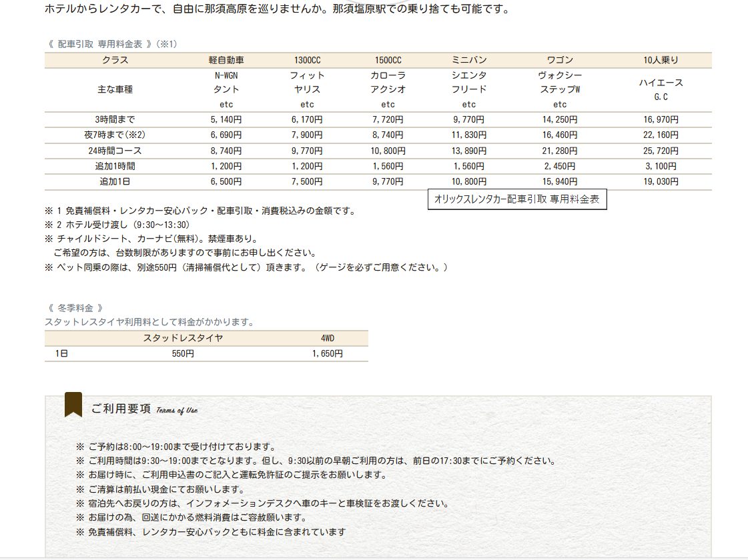Click the ご利用要項 Terms of Use heading
Screen dimensions: 748x560
(144, 409)
